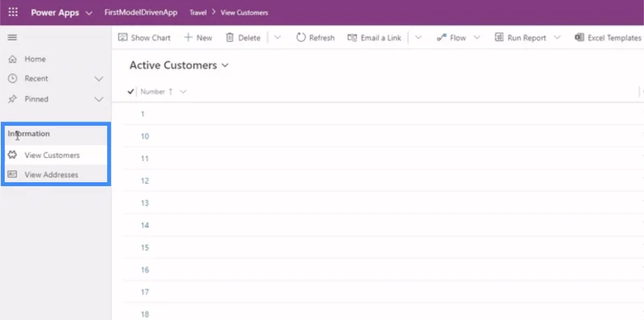
Task: Expand the Pinned section chevron
Action: 99,99
